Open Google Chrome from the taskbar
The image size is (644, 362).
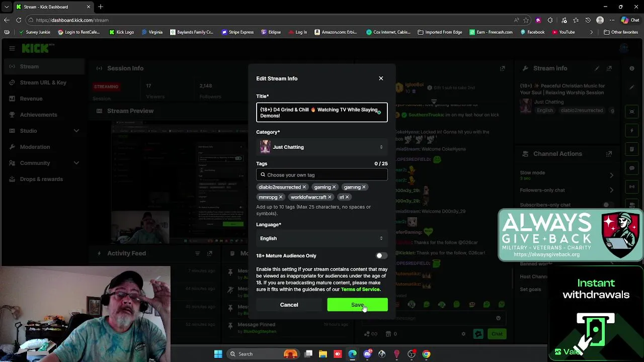426,354
